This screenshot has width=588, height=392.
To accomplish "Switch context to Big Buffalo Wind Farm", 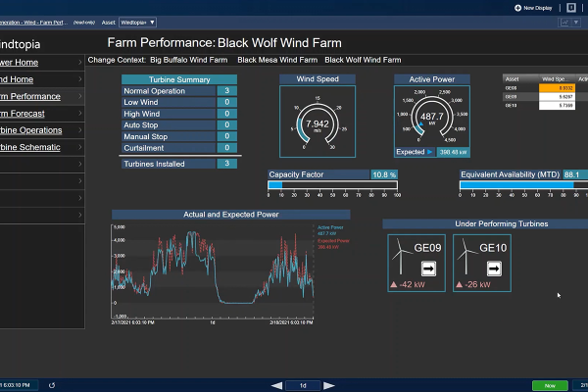I will 191,60.
